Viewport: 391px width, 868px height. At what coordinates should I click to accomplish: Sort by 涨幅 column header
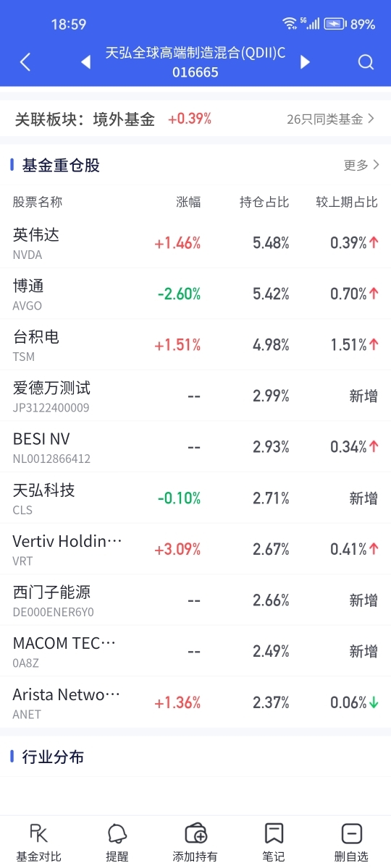coord(188,202)
